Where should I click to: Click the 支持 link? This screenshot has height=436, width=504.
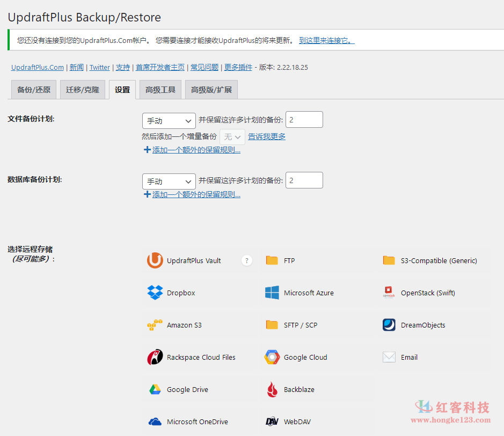123,68
